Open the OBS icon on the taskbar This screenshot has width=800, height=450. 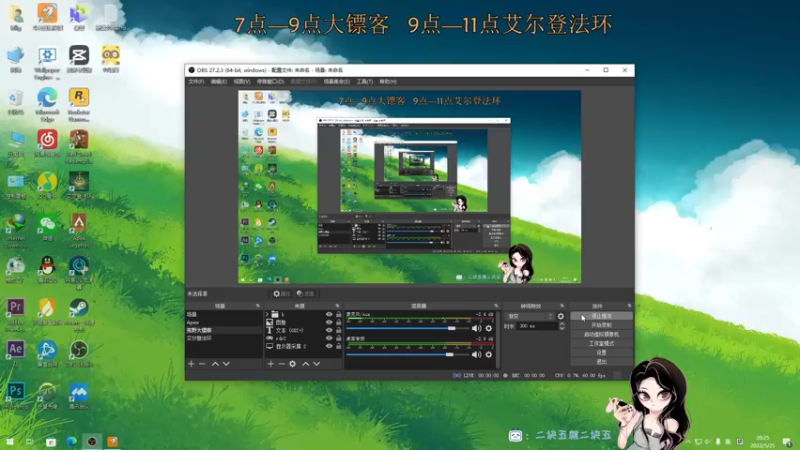tap(92, 441)
